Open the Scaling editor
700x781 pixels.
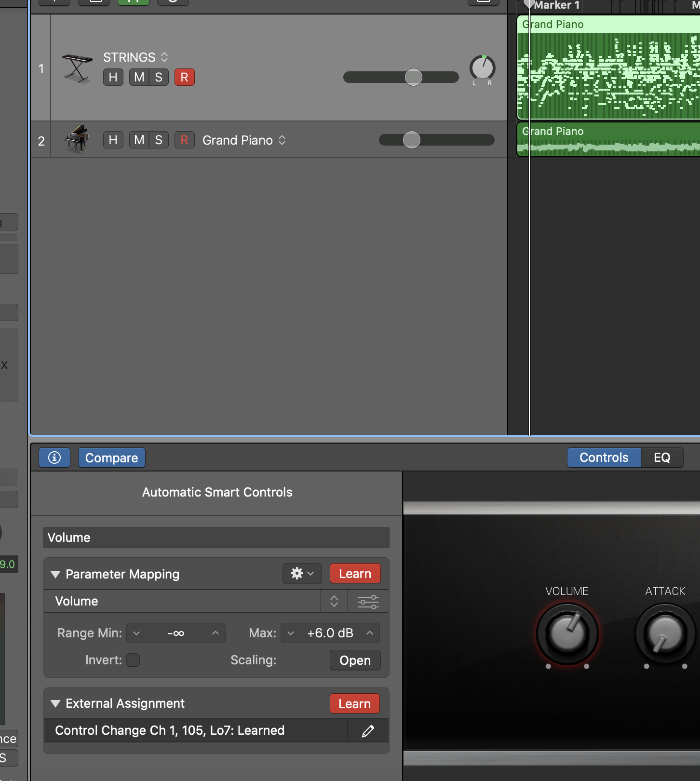(x=355, y=660)
